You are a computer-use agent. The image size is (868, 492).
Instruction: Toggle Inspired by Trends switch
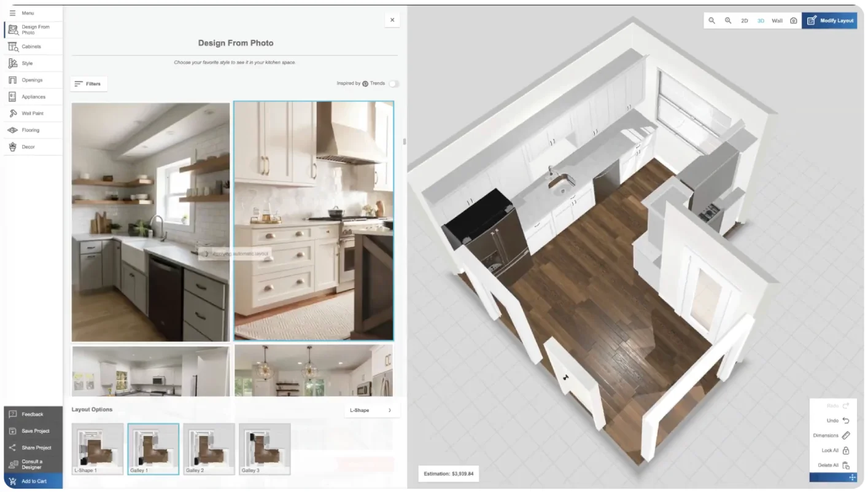coord(393,84)
